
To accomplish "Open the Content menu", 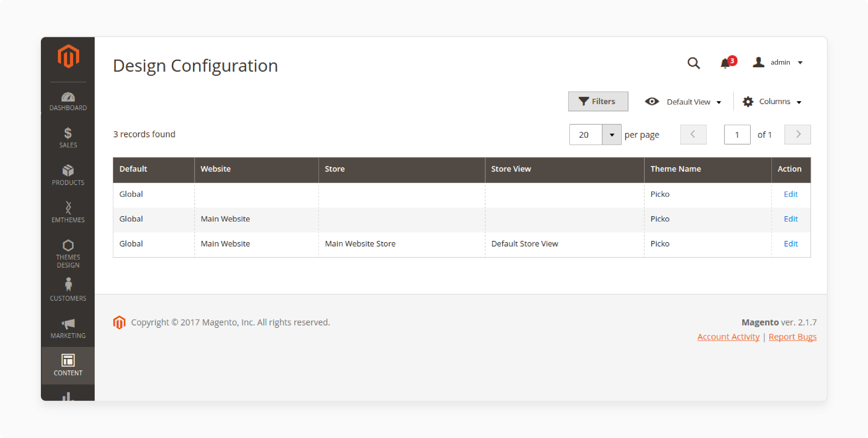I will pos(68,365).
